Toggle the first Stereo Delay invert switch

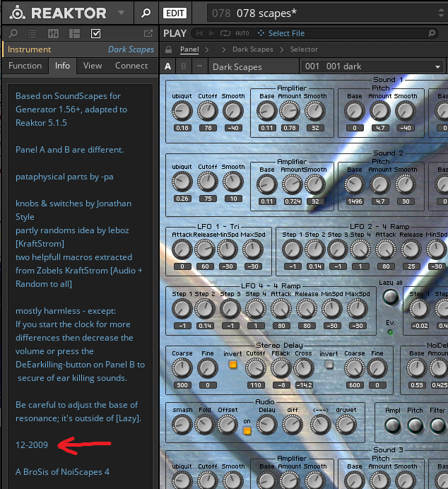[x=233, y=365]
